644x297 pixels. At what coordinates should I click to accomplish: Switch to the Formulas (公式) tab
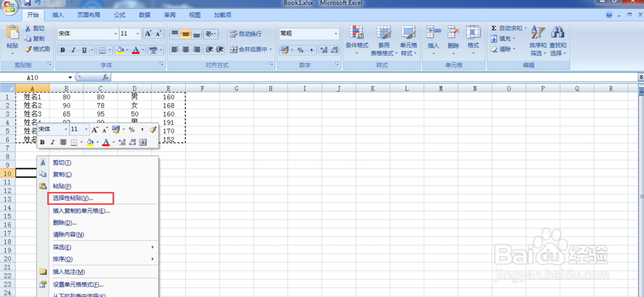click(120, 15)
